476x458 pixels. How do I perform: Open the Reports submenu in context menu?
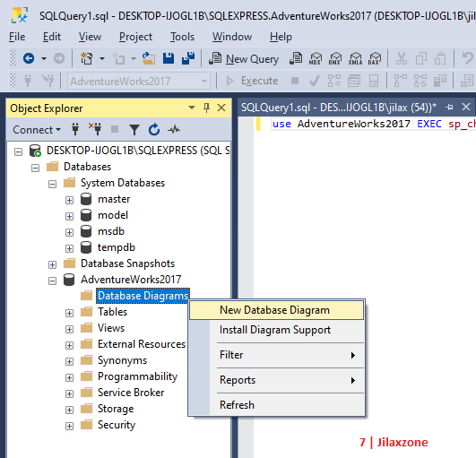(x=276, y=380)
